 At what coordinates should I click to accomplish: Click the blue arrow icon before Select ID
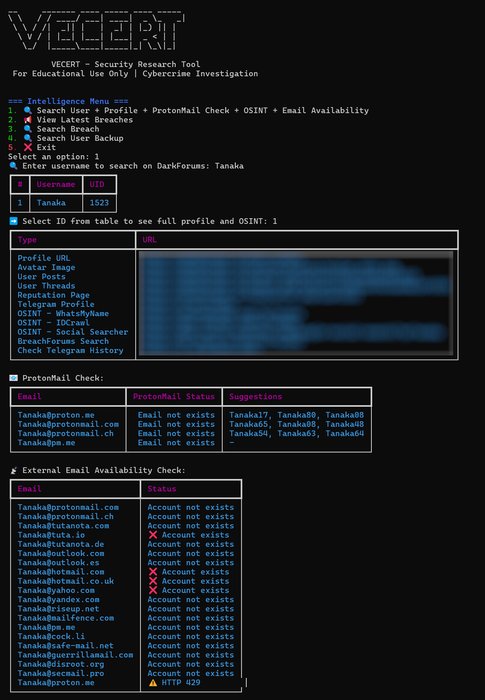coord(13,221)
